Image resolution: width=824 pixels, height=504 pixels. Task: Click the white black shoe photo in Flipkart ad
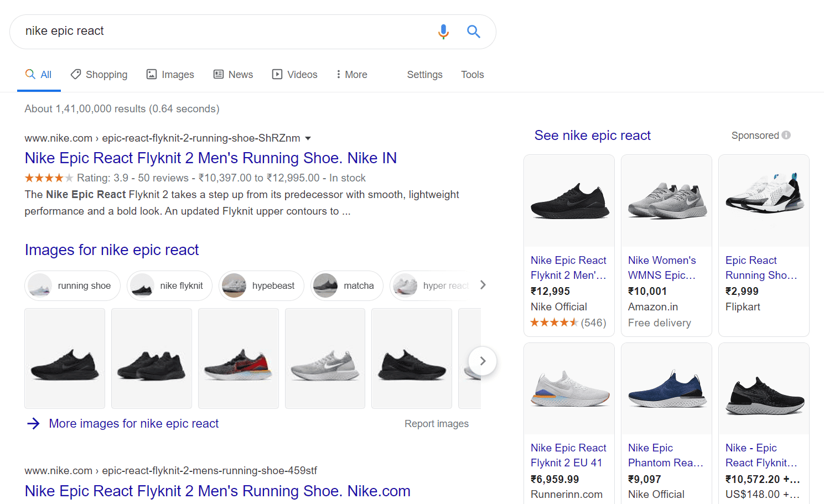[x=764, y=201]
